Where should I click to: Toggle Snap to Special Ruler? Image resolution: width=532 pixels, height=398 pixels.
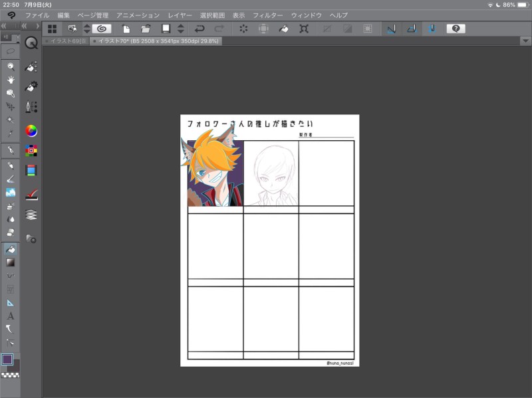[x=412, y=29]
